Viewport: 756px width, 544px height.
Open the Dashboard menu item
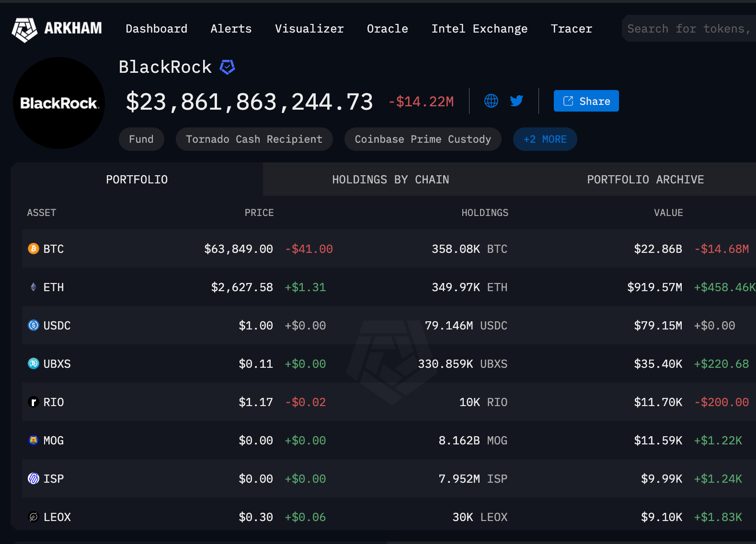pos(157,29)
